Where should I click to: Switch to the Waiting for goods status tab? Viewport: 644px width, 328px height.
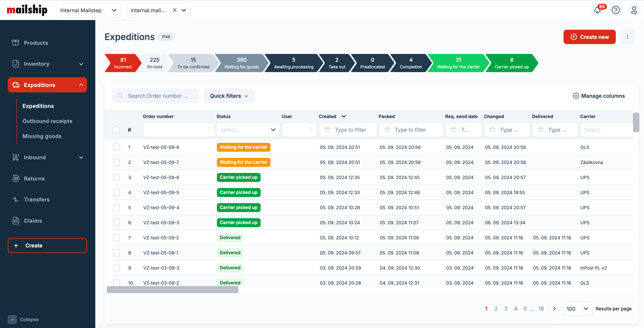pos(241,63)
